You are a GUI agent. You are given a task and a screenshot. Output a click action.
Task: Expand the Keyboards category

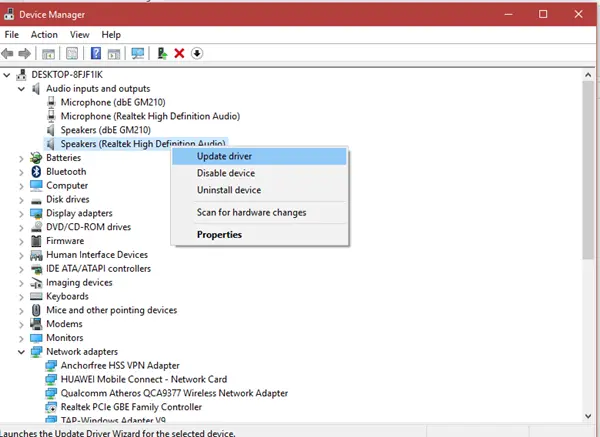[21, 297]
